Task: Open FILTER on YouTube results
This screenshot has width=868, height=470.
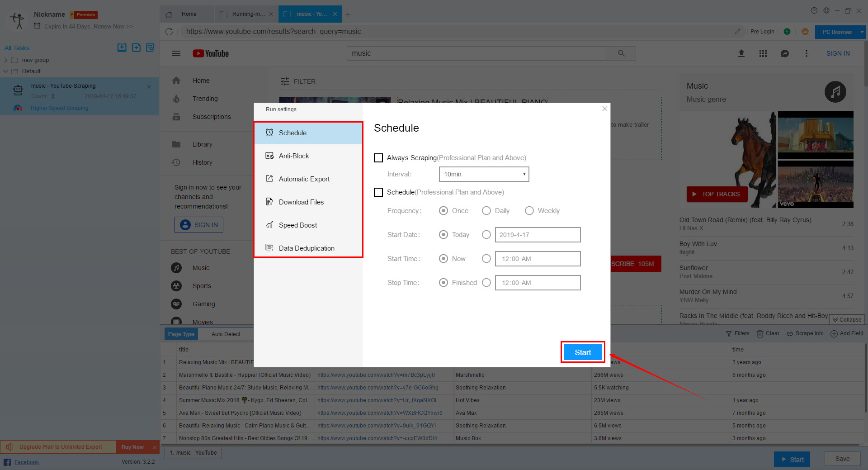Action: point(298,81)
